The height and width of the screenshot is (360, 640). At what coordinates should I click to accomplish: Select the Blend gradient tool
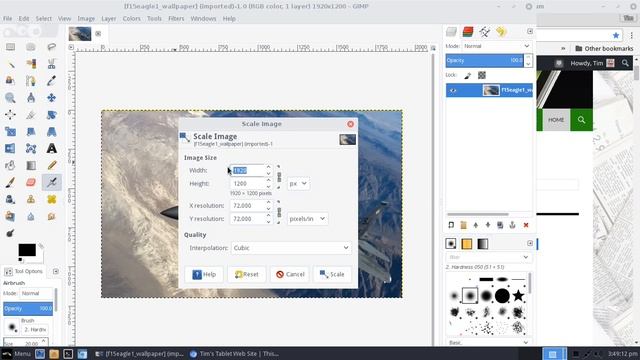(x=31, y=165)
